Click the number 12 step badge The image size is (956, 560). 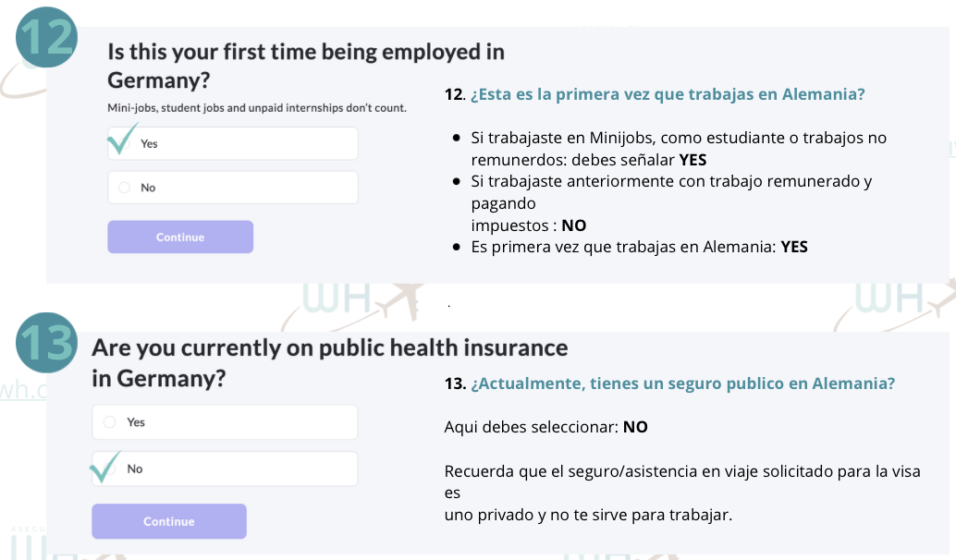45,39
